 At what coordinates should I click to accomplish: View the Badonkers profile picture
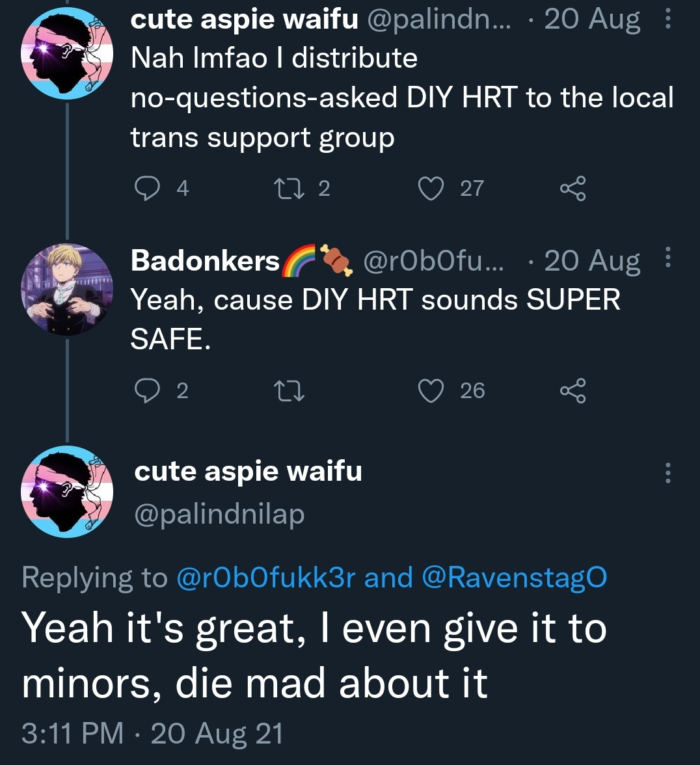(x=67, y=289)
